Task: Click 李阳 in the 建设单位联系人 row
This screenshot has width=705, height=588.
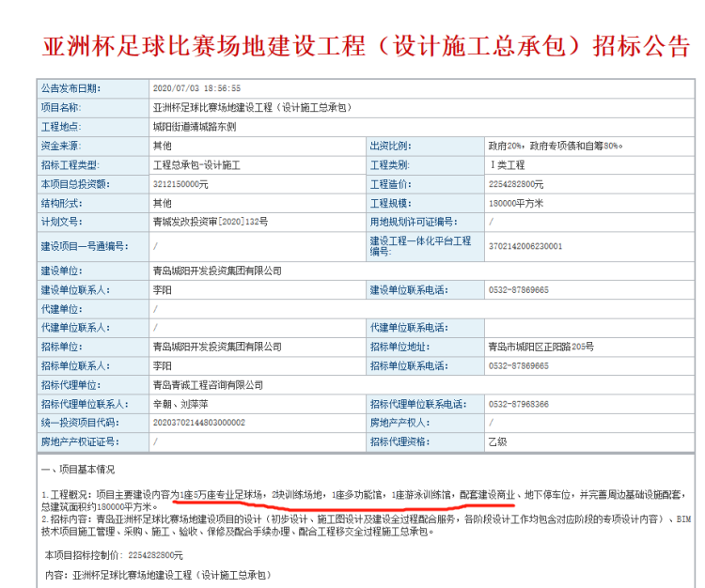Action: pos(163,290)
